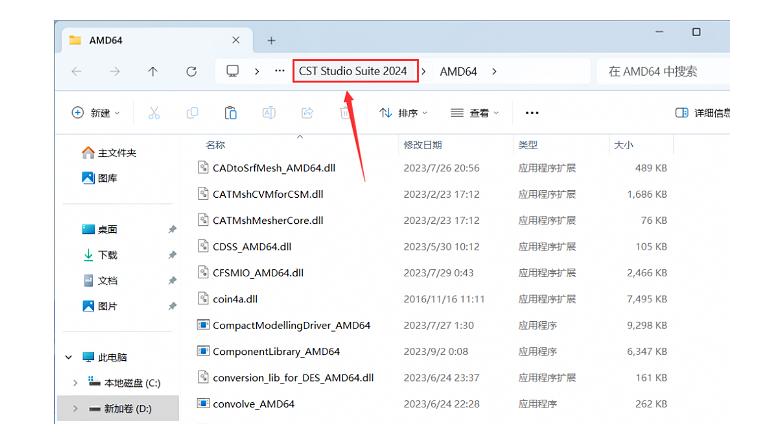Select 新加卷 (D:) drive
Viewport: 783px width, 445px height.
(x=120, y=409)
